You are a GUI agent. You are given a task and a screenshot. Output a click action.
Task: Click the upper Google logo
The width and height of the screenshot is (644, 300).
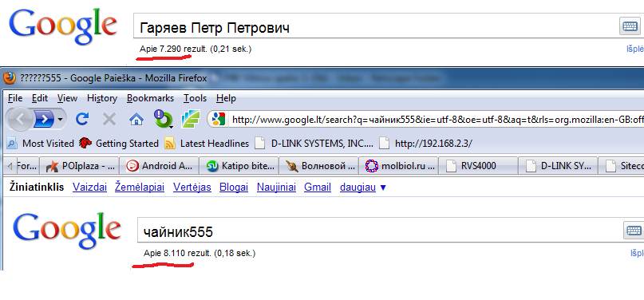tap(63, 26)
